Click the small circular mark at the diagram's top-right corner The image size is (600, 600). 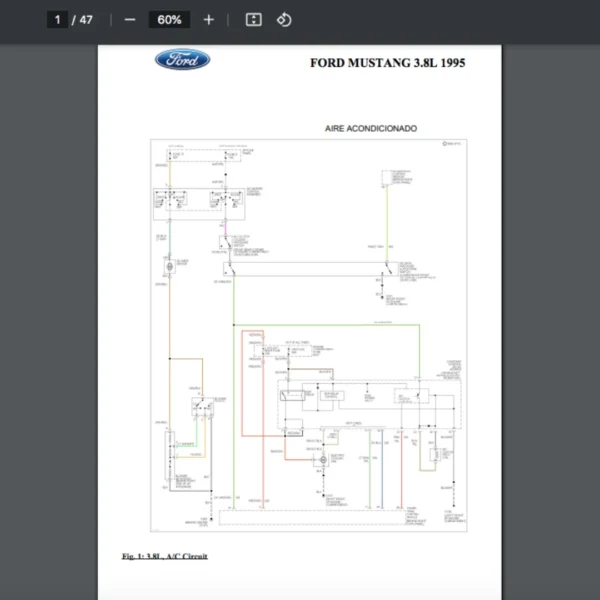[x=443, y=145]
